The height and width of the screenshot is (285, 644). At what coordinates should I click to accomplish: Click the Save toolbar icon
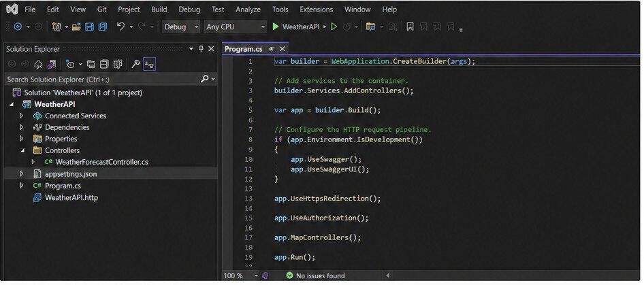coord(89,27)
